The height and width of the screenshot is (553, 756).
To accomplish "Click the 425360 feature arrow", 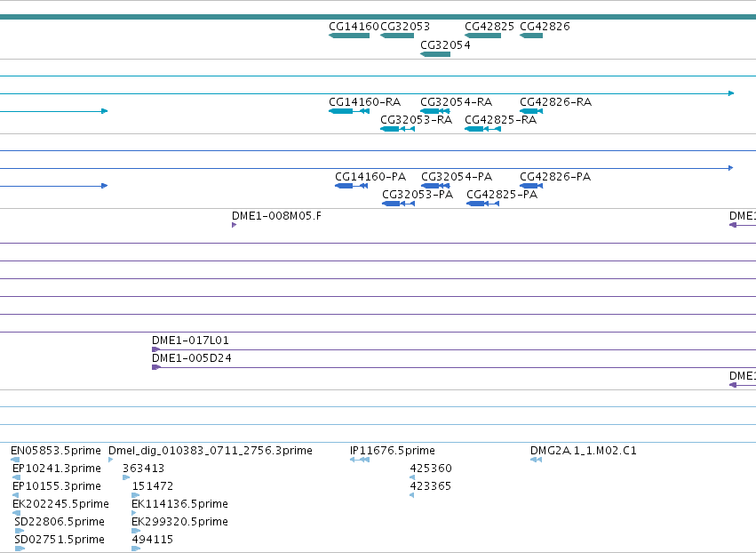I will (412, 477).
